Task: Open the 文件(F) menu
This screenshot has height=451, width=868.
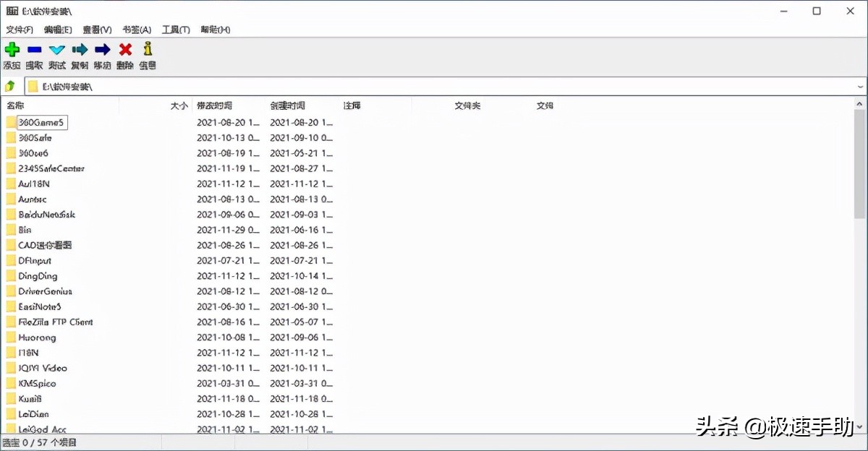Action: click(x=20, y=29)
